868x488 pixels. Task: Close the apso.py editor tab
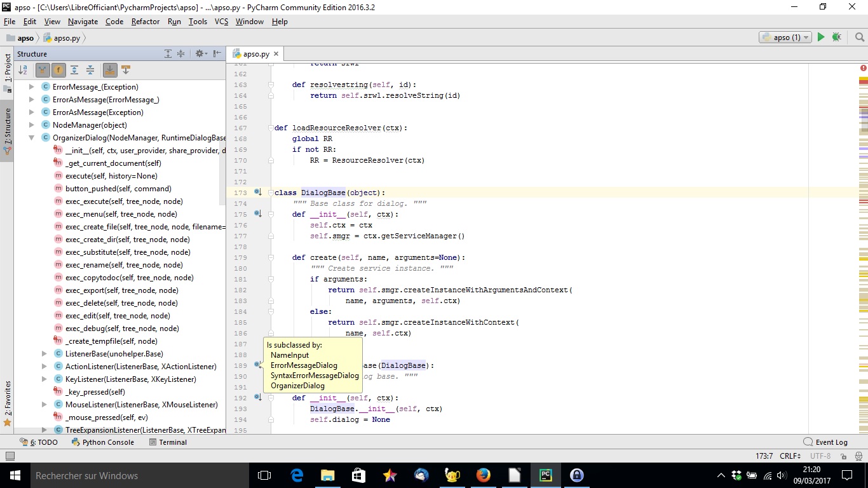(276, 54)
